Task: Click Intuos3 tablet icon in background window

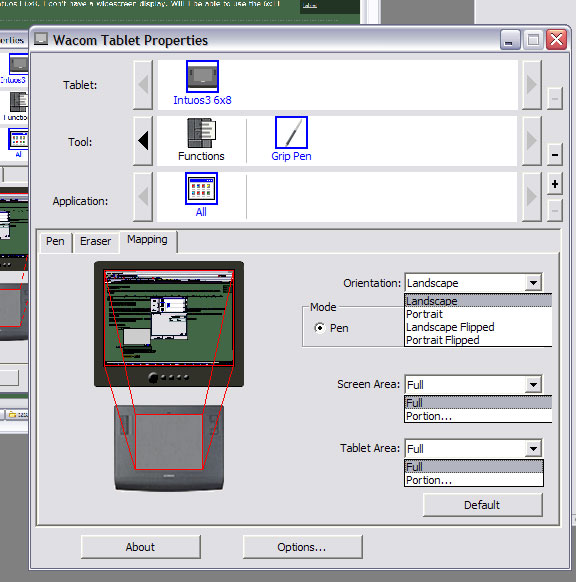Action: pyautogui.click(x=19, y=64)
